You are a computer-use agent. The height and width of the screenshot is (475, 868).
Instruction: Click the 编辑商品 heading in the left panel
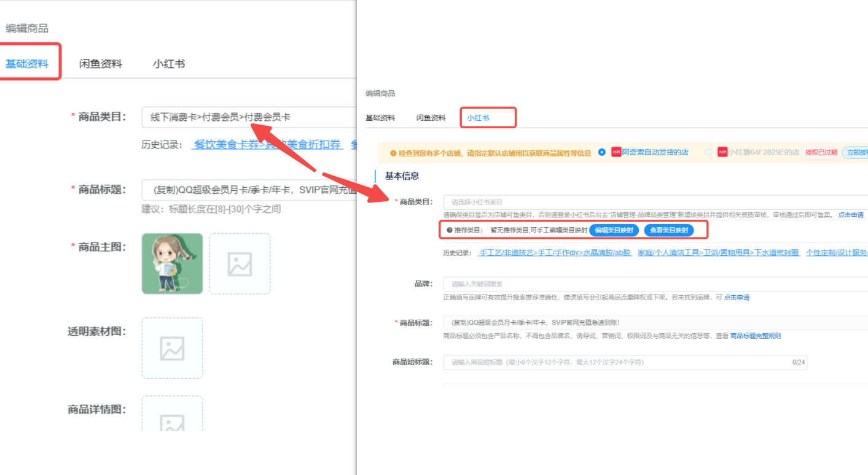(27, 28)
